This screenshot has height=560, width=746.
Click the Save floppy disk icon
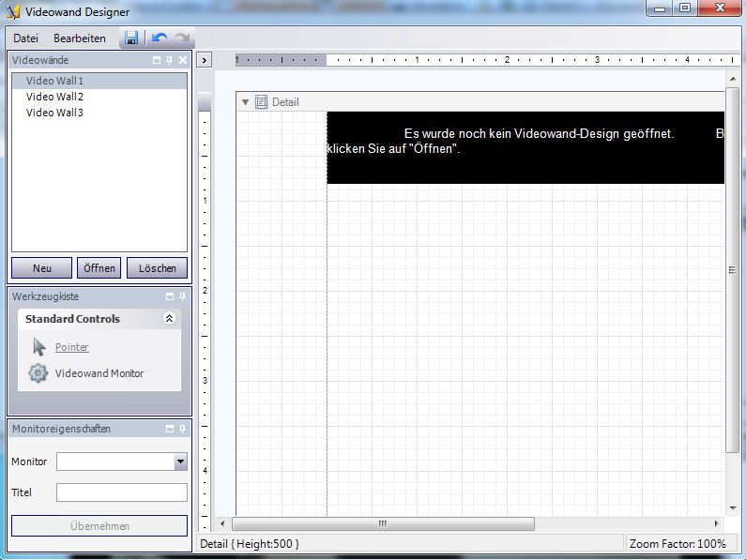pos(131,38)
